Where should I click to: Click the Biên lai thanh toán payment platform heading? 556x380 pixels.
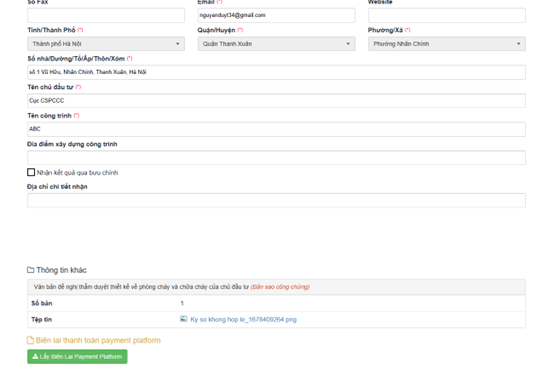pyautogui.click(x=98, y=340)
